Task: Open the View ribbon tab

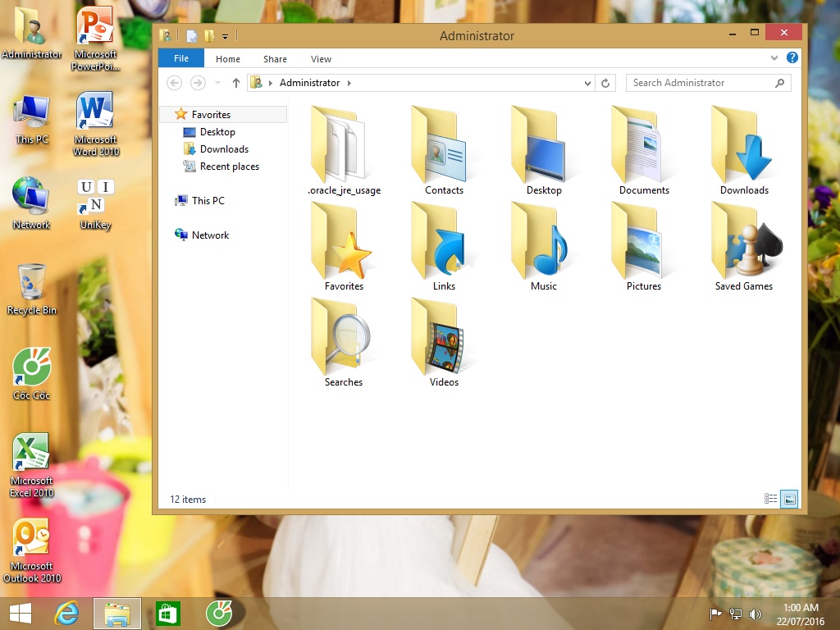Action: point(321,59)
